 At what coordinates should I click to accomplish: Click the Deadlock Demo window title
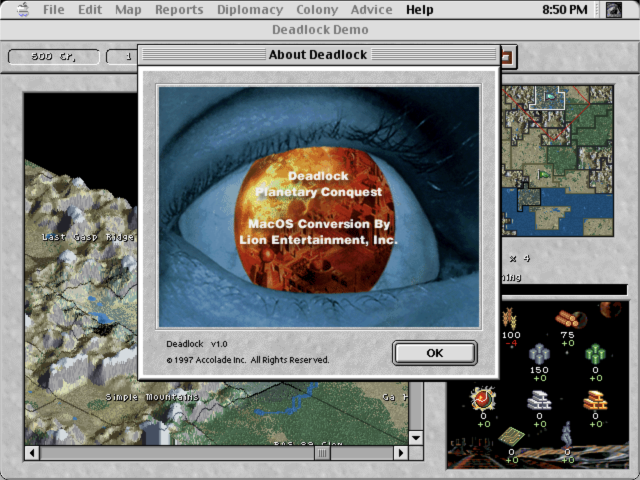320,30
